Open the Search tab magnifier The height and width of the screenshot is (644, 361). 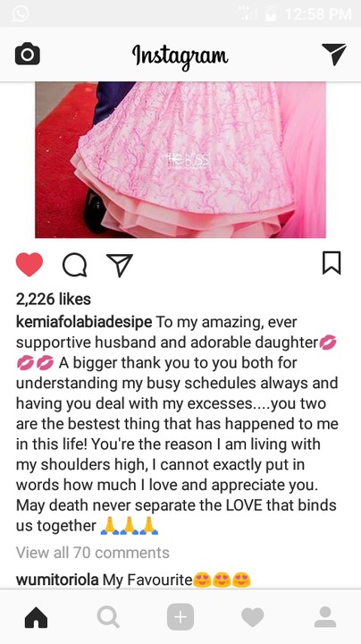coord(109,617)
